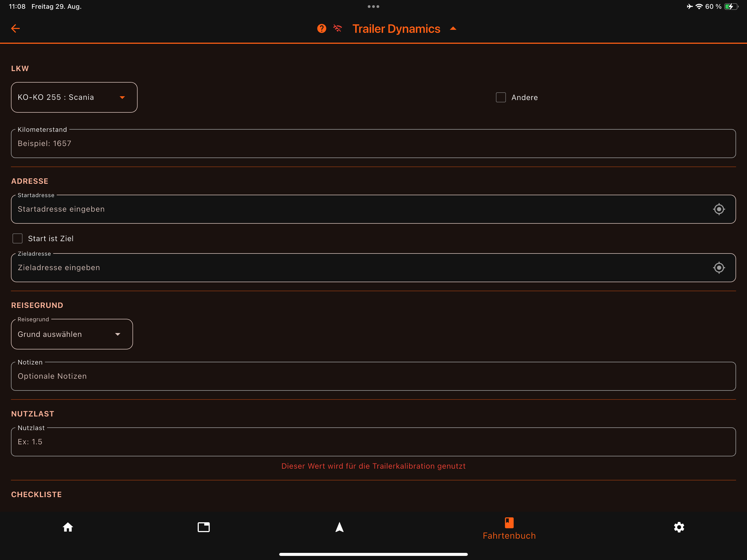This screenshot has height=560, width=747.
Task: Tap the three dots multitasking indicator
Action: click(373, 6)
